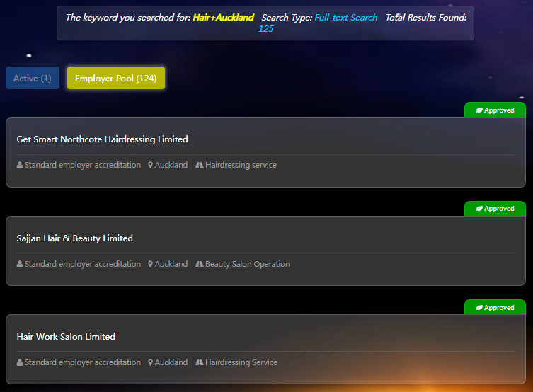
Task: Select the Employer Pool (124) tab
Action: tap(116, 78)
